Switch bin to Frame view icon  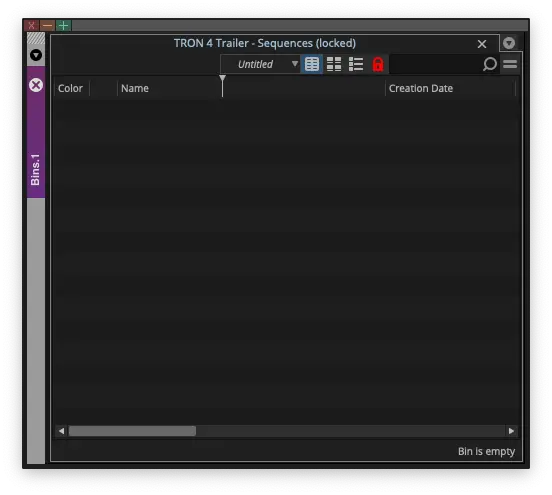[x=334, y=64]
